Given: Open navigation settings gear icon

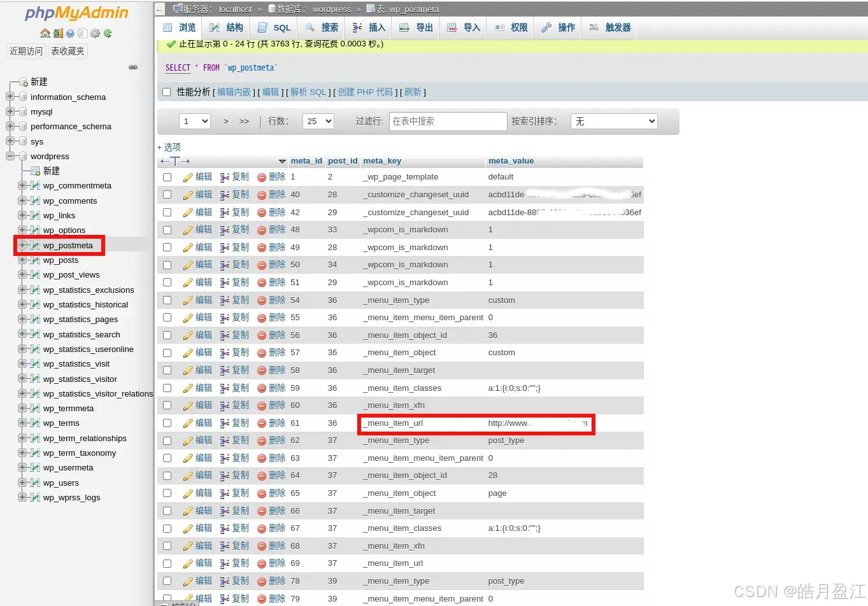Looking at the screenshot, I should [x=95, y=33].
